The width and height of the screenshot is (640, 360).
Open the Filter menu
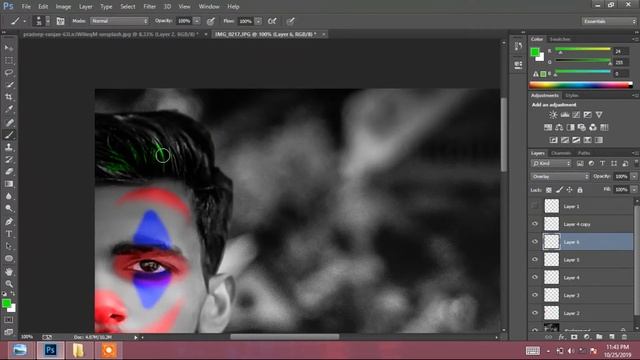(x=149, y=7)
